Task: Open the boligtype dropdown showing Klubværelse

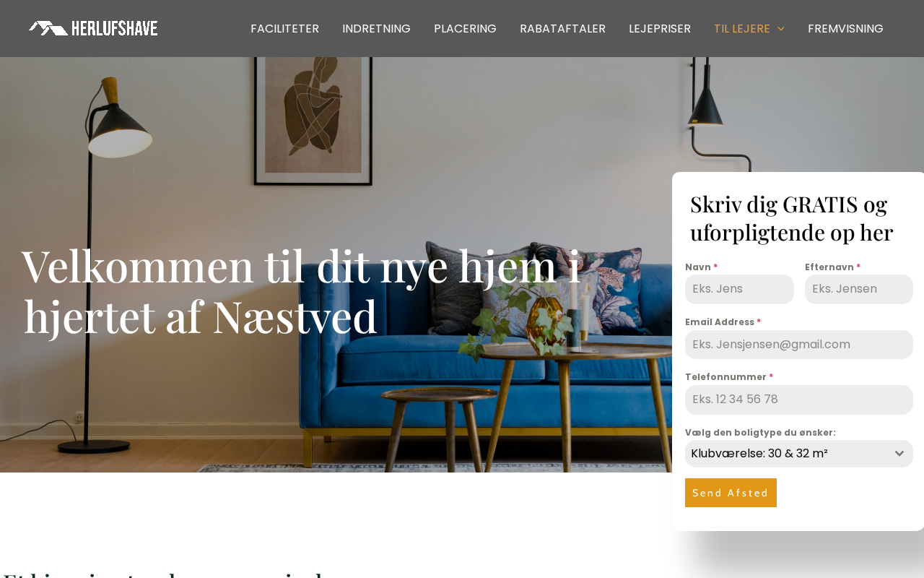Action: pyautogui.click(x=799, y=454)
